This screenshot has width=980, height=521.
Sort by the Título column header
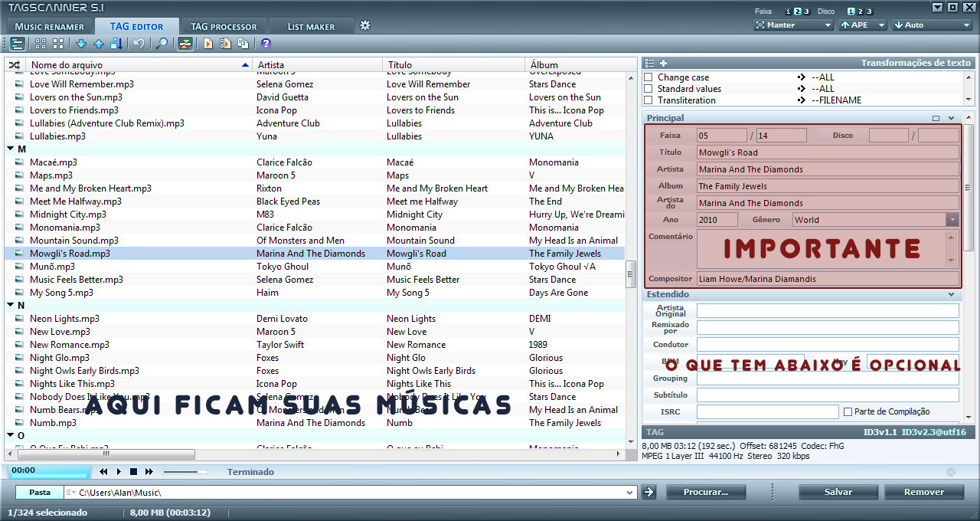click(453, 65)
